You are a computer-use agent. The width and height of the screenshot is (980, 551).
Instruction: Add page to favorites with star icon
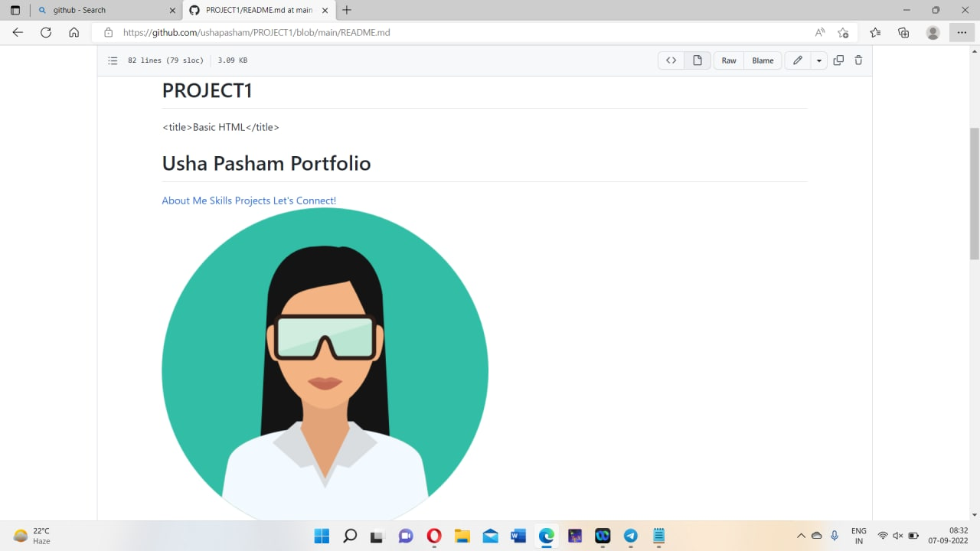844,33
